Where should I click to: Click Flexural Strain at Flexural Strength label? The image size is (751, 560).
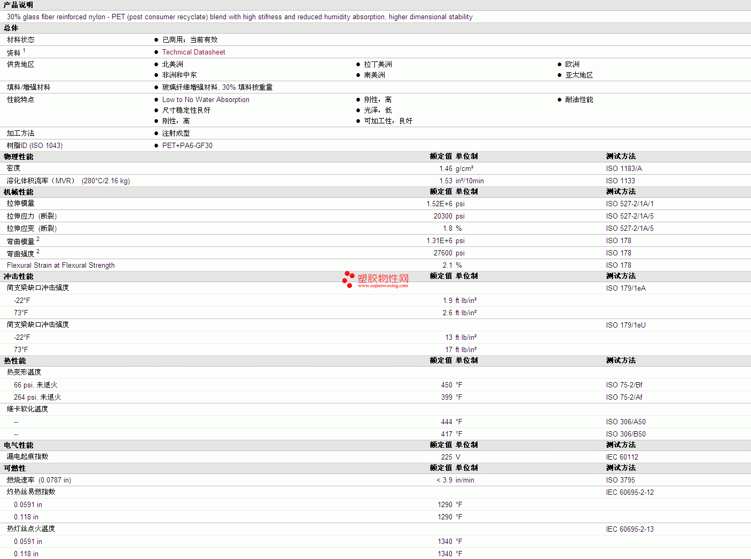(61, 266)
